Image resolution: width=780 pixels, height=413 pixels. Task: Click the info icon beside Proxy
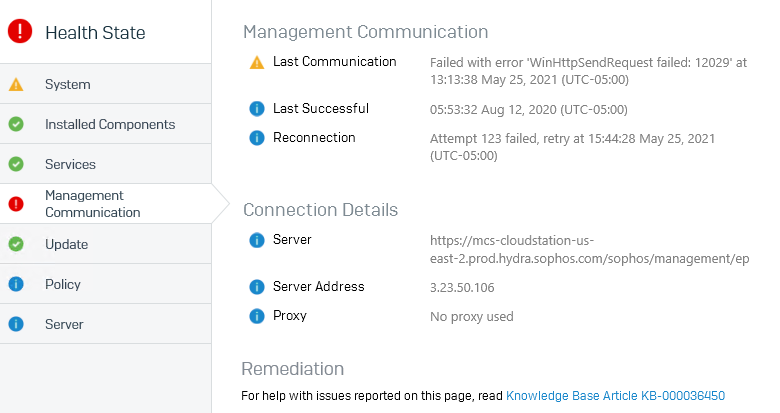257,315
